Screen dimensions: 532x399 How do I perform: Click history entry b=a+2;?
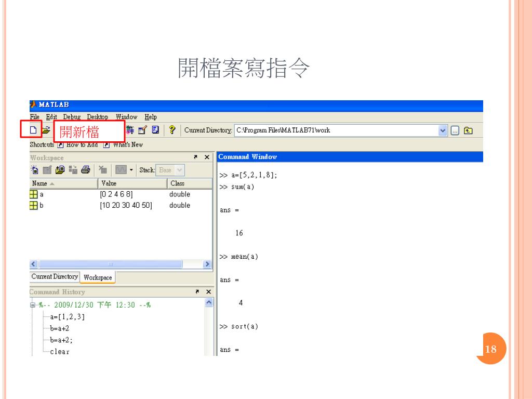61,340
